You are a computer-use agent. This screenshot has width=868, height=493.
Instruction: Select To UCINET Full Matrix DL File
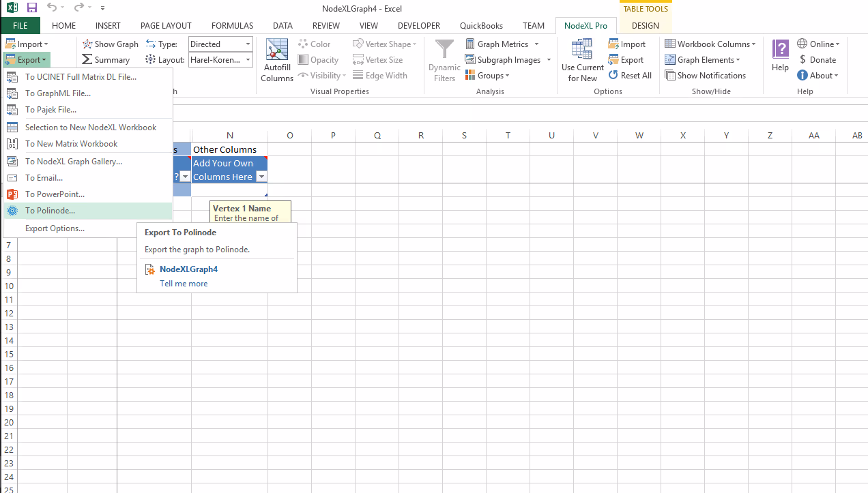click(x=88, y=77)
